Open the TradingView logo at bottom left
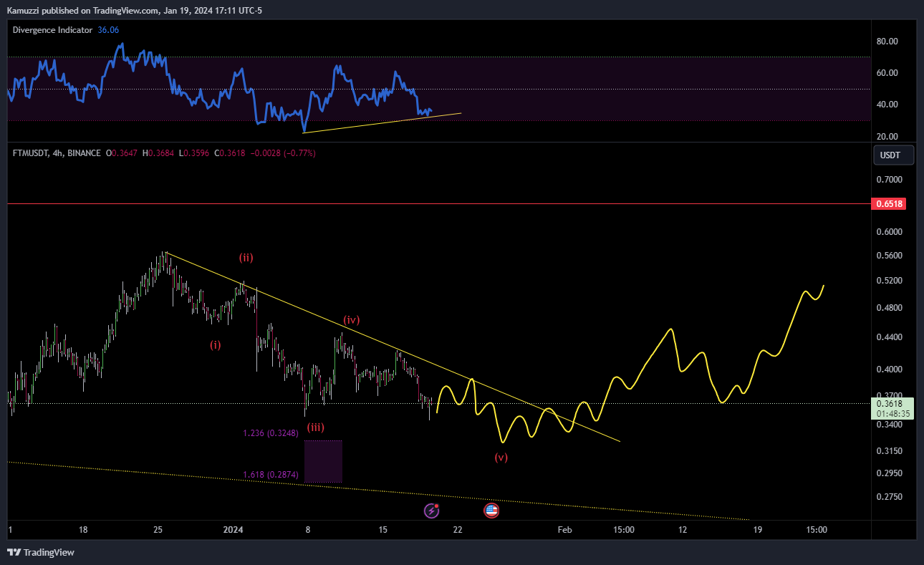The image size is (924, 565). 41,552
